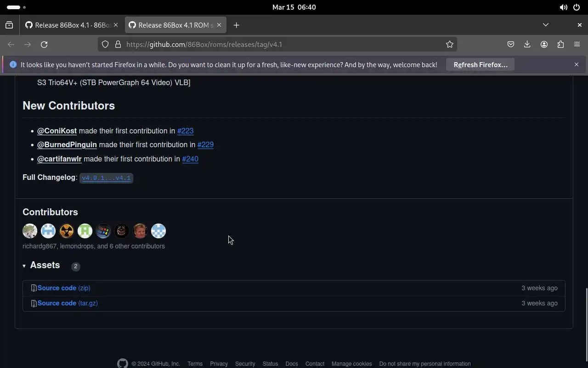Open pull request #240 link

coord(190,159)
